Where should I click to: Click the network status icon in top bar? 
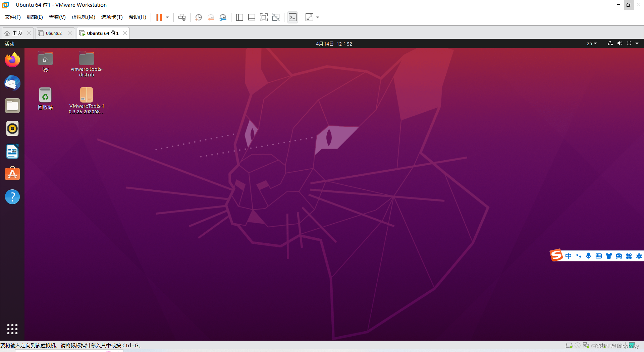(610, 44)
